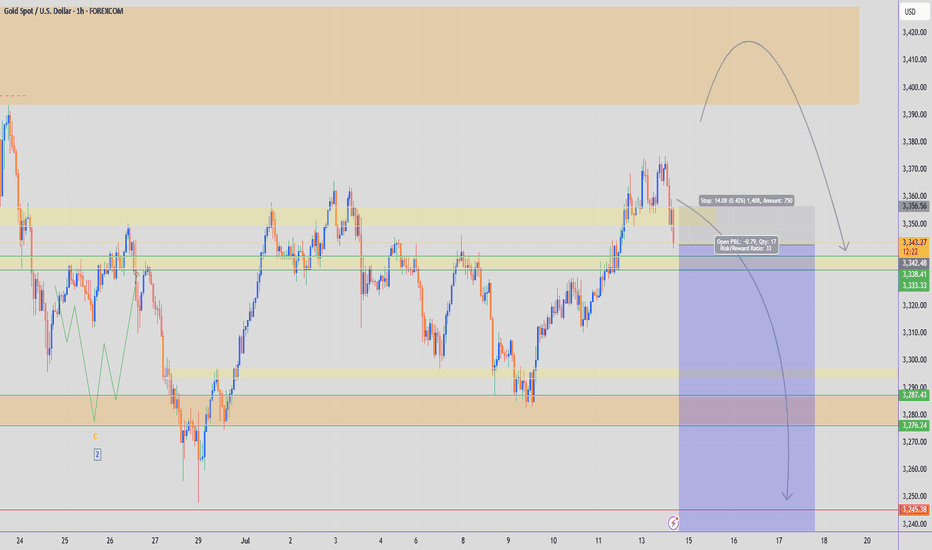
Task: Click date 13 on the time axis
Action: click(x=641, y=540)
